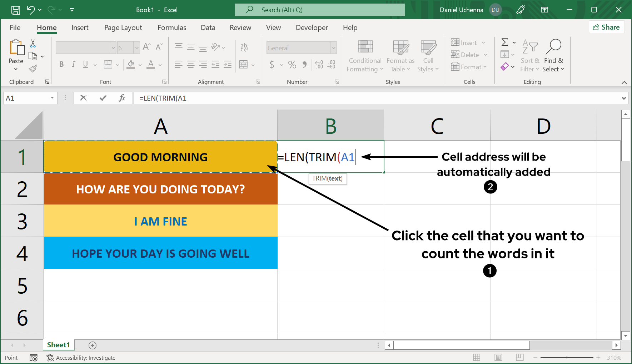The height and width of the screenshot is (364, 632).
Task: Open Accessibility checker from status bar
Action: click(x=81, y=358)
